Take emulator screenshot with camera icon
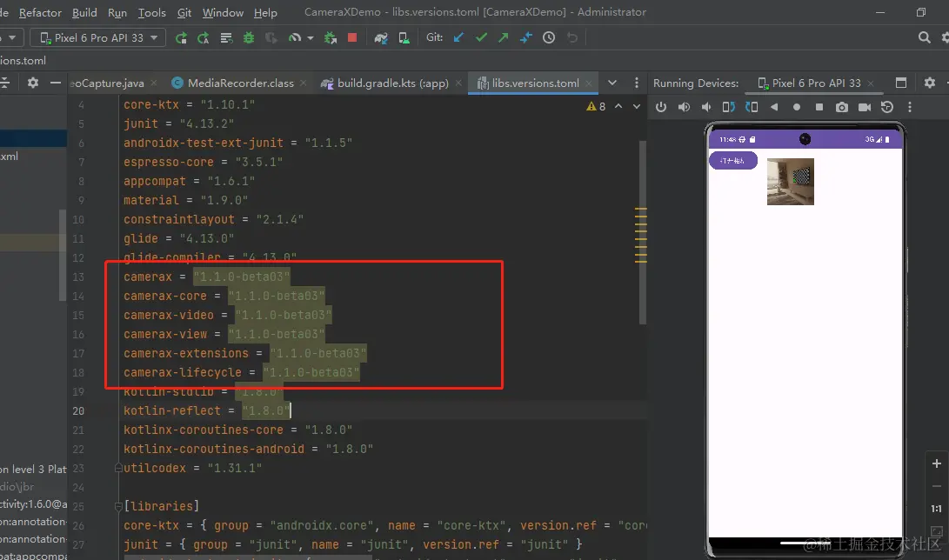This screenshot has height=560, width=949. click(x=842, y=107)
